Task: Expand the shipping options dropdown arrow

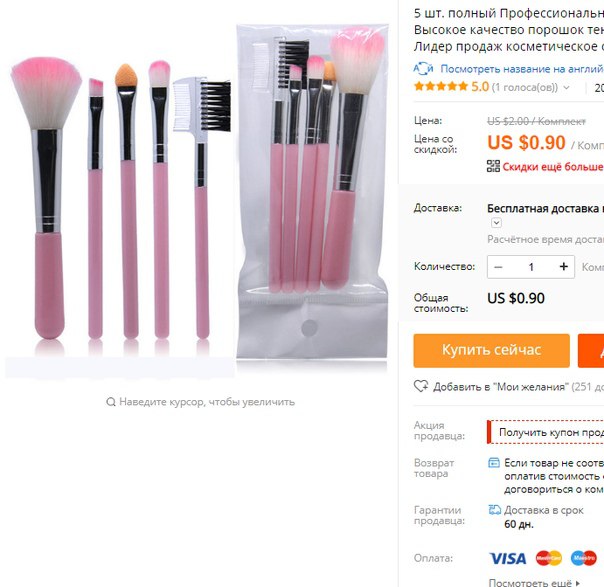Action: pyautogui.click(x=496, y=223)
